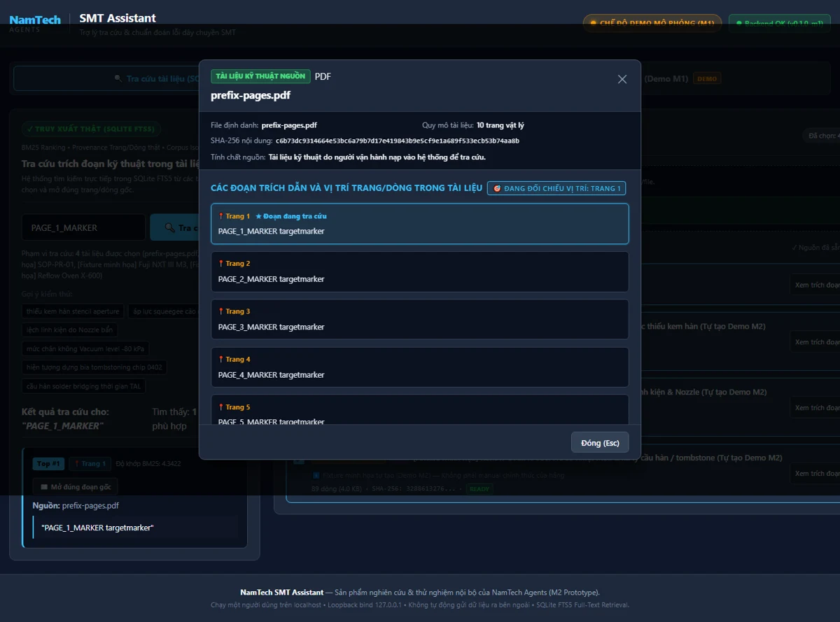The height and width of the screenshot is (622, 840).
Task: Pick the 'thiếu kem hàn stencil aperture' suggestion chip
Action: point(73,311)
